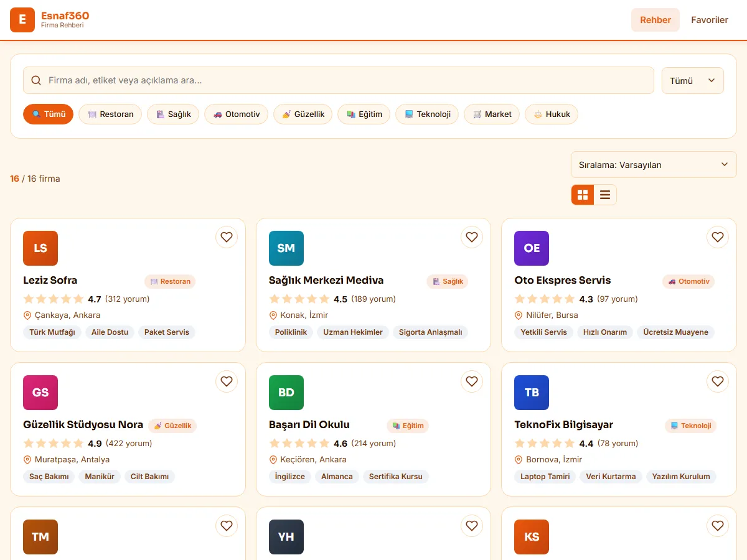
Task: Click the Restoran badge on Leziz Sofra
Action: point(170,281)
